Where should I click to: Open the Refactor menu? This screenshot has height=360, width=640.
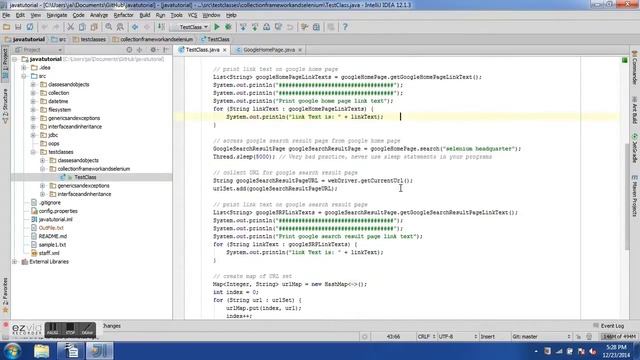(123, 15)
